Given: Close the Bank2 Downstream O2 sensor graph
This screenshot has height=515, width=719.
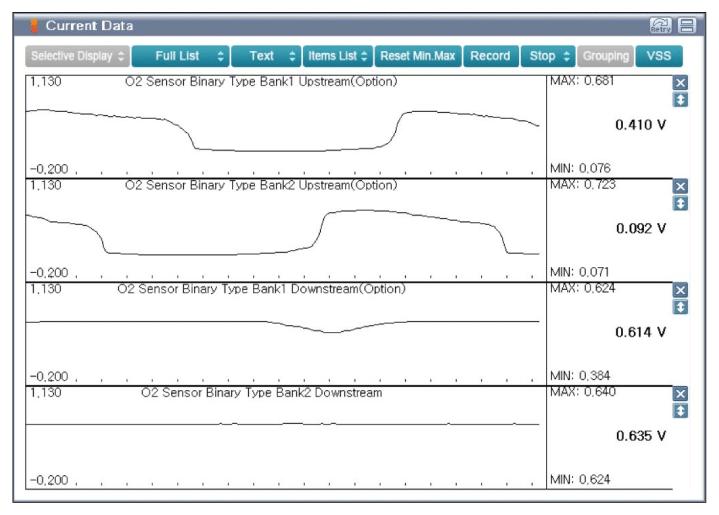Looking at the screenshot, I should (681, 395).
